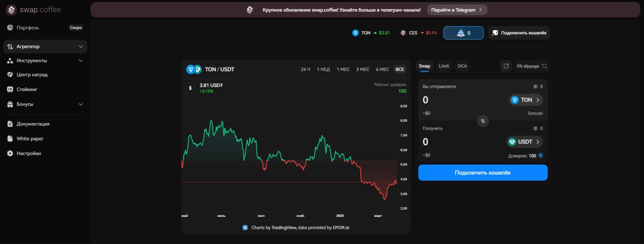Click the swap.coffee logo
644x244 pixels.
click(33, 10)
